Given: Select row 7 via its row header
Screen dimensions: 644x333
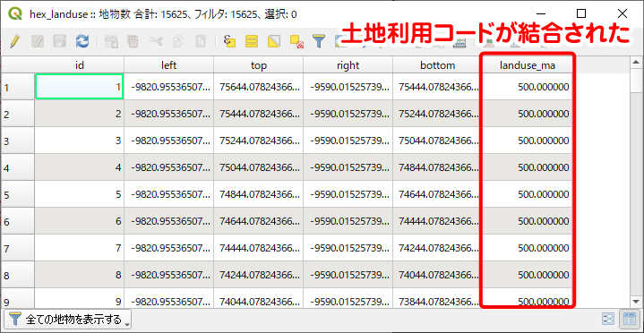Looking at the screenshot, I should 18,248.
